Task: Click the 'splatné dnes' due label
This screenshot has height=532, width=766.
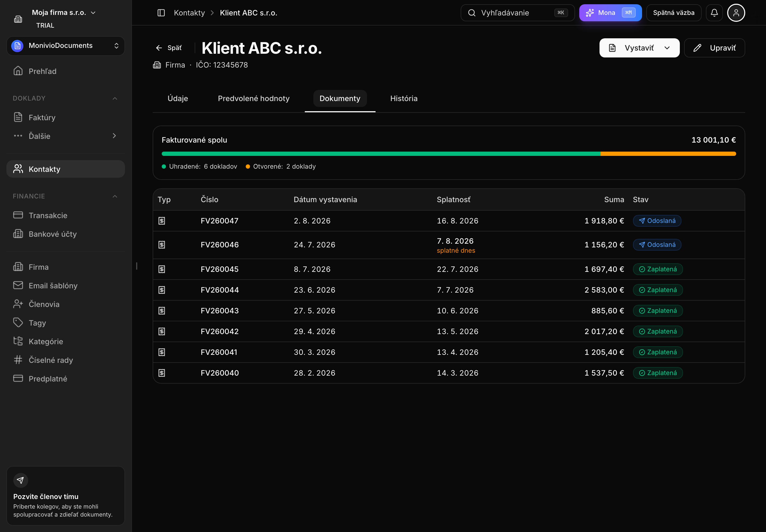Action: [456, 251]
